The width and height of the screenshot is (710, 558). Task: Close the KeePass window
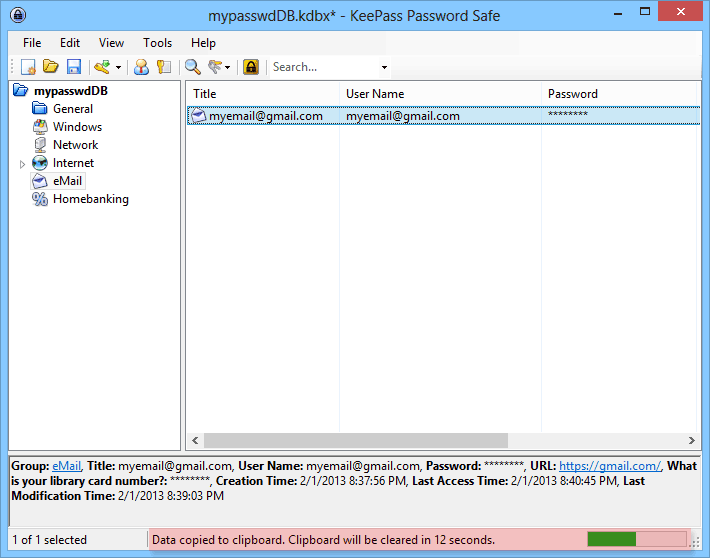pyautogui.click(x=680, y=12)
